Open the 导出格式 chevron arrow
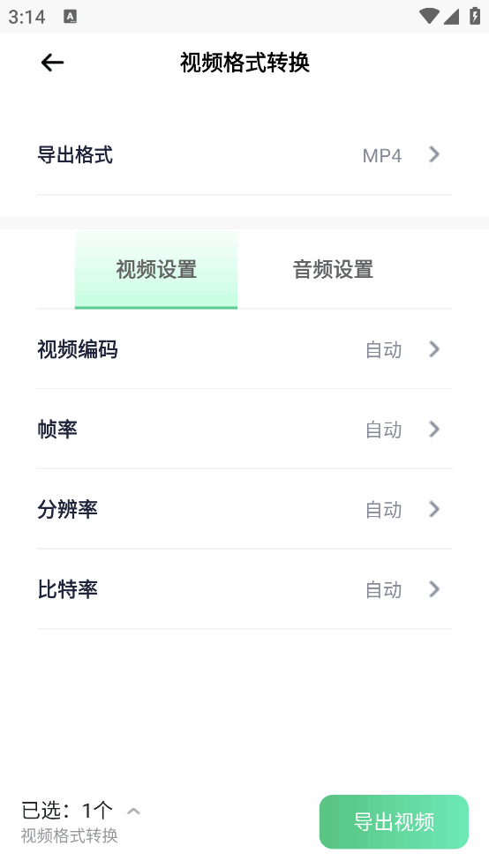489x868 pixels. tap(434, 154)
